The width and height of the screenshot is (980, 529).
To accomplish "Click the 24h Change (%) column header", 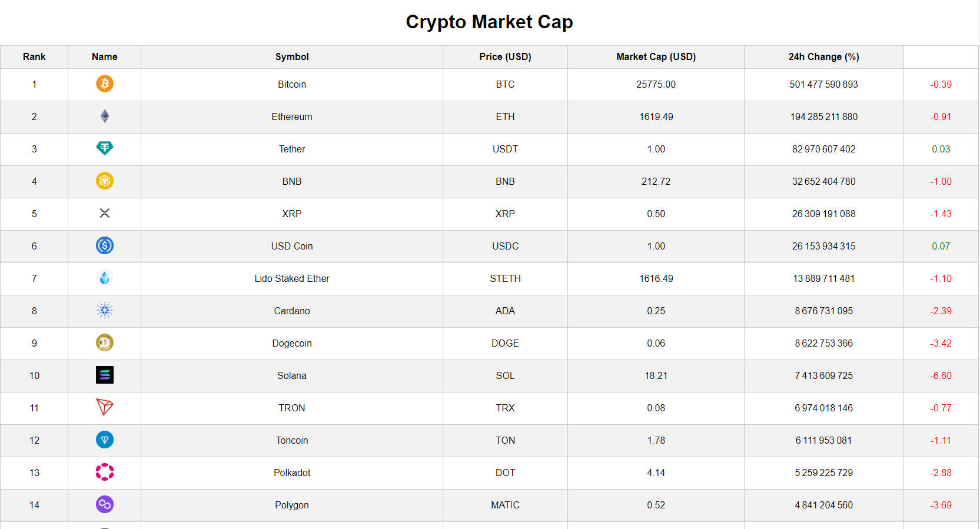I will tap(823, 57).
